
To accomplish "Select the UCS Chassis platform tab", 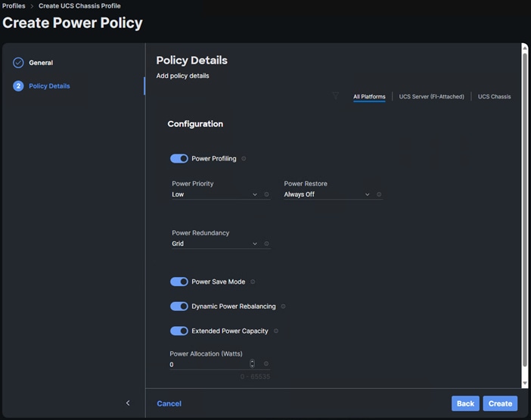I will point(494,97).
